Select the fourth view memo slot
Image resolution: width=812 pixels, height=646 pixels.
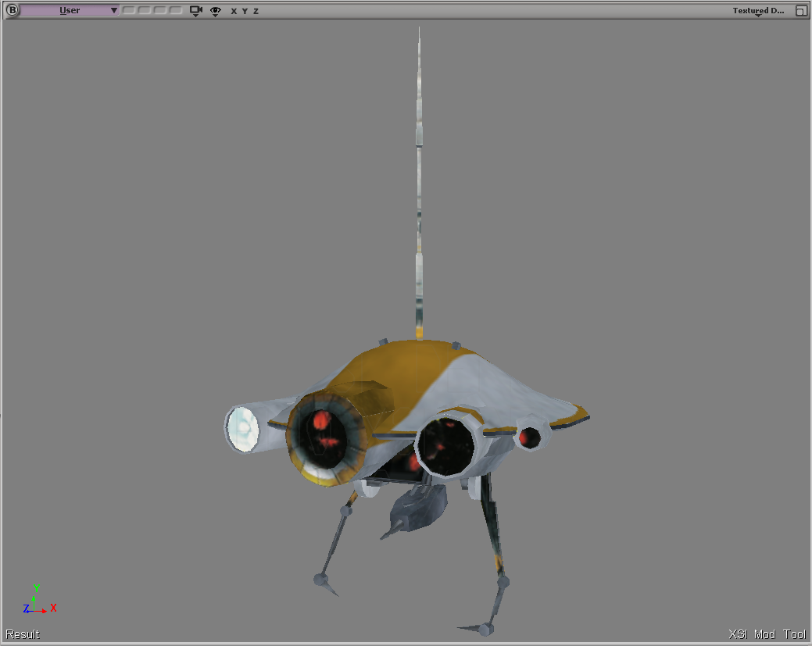click(x=176, y=10)
